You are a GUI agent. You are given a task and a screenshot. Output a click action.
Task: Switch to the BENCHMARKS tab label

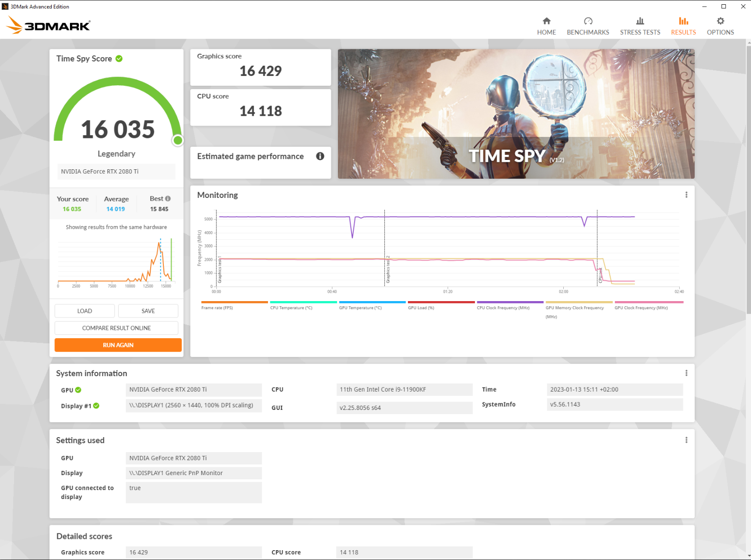[588, 32]
